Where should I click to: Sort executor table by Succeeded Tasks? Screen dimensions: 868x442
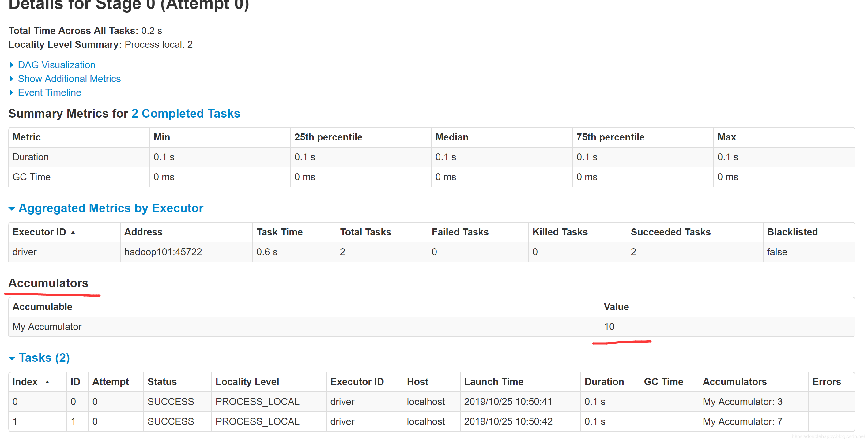(x=670, y=232)
